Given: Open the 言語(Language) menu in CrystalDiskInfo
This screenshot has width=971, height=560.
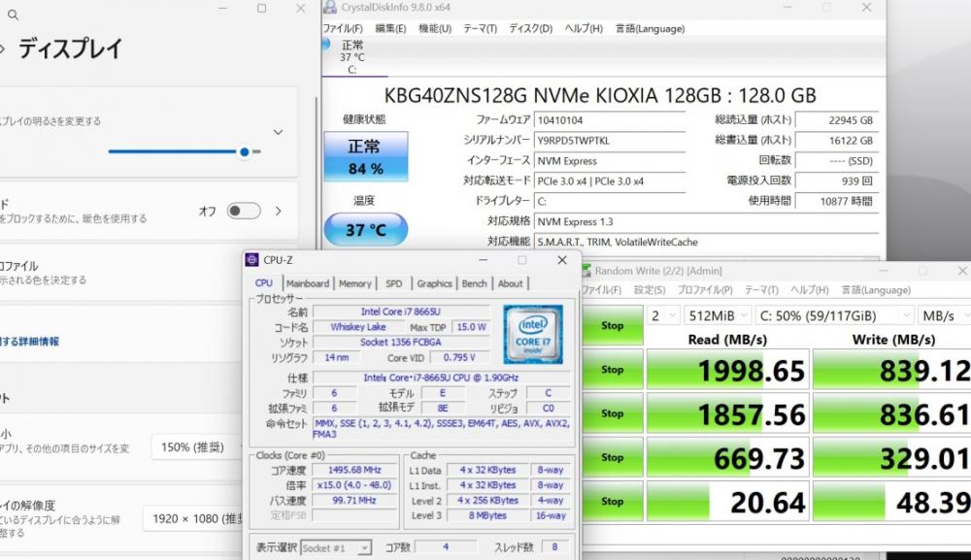Looking at the screenshot, I should 650,28.
